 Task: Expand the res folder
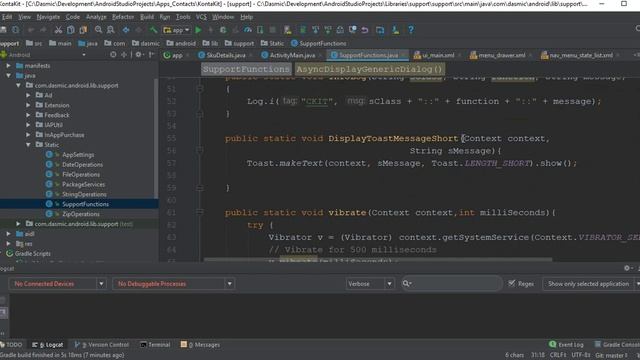(x=9, y=244)
